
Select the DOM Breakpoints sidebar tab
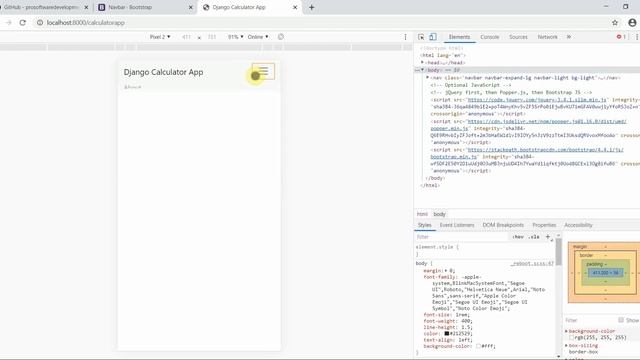pos(503,225)
